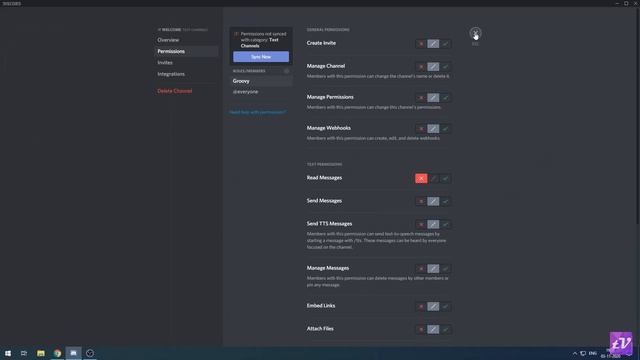This screenshot has width=640, height=360.
Task: Open File Explorer from the taskbar
Action: [x=41, y=353]
